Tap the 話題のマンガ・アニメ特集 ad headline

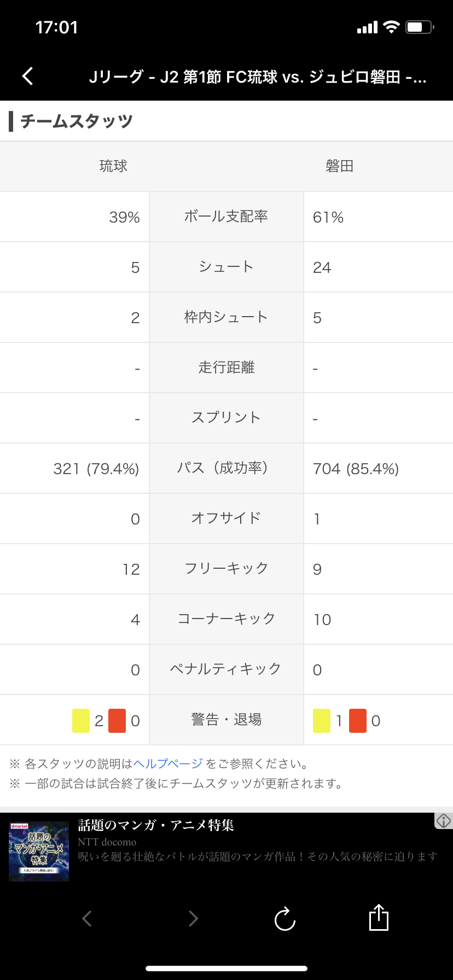[156, 825]
